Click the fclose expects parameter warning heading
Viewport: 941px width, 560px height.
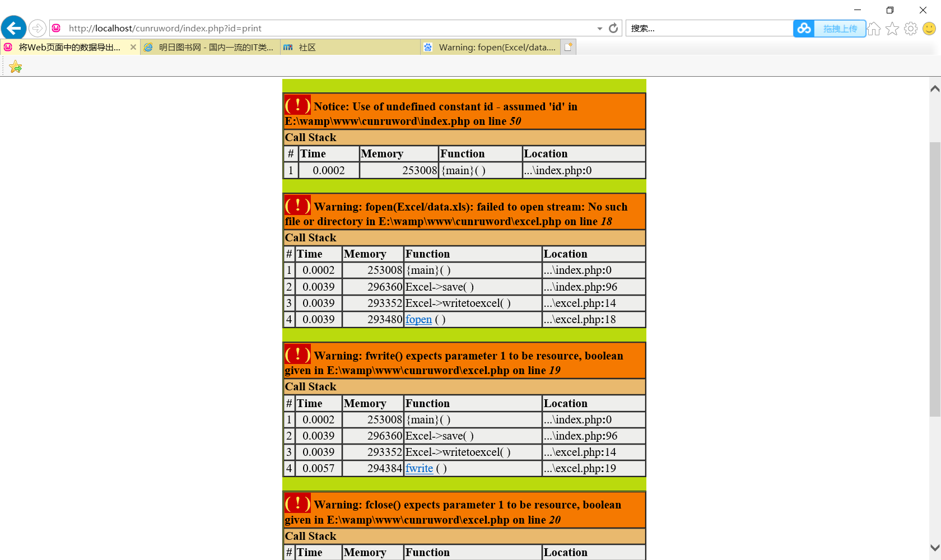point(464,510)
